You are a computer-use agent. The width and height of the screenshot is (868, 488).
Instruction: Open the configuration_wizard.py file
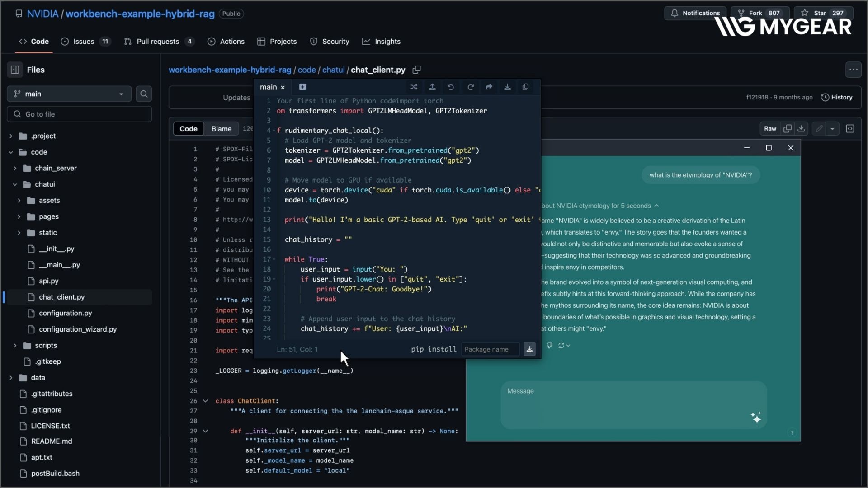tap(77, 329)
